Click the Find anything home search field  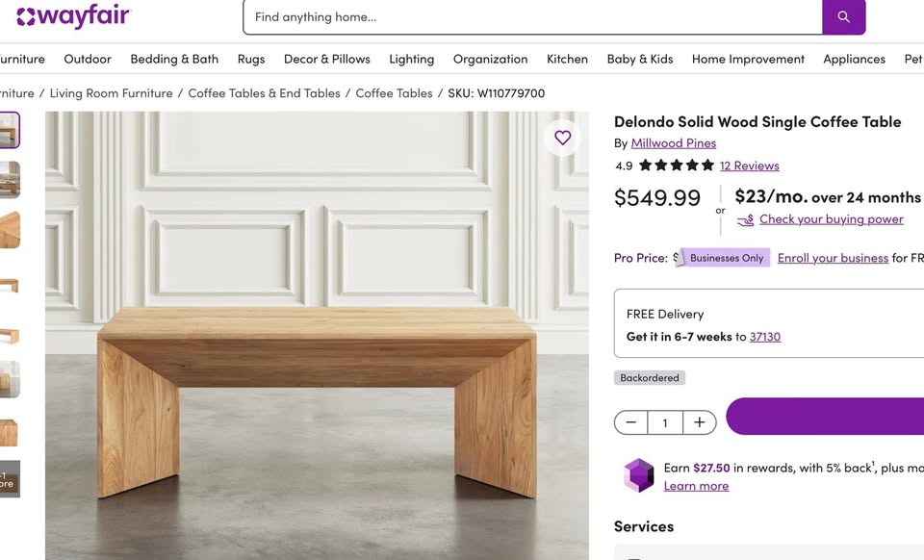(532, 17)
